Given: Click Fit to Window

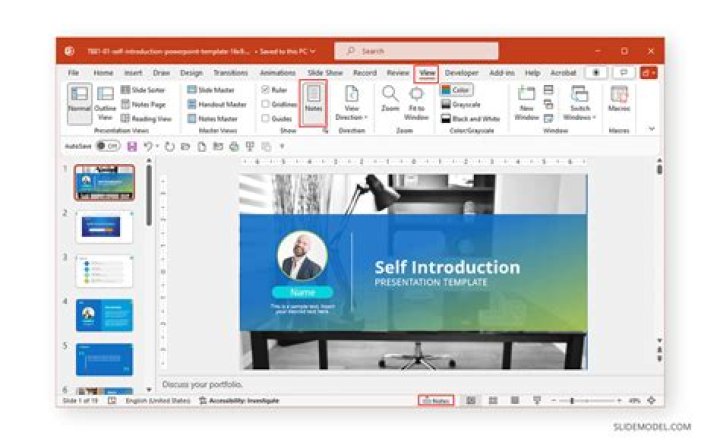Looking at the screenshot, I should 416,102.
